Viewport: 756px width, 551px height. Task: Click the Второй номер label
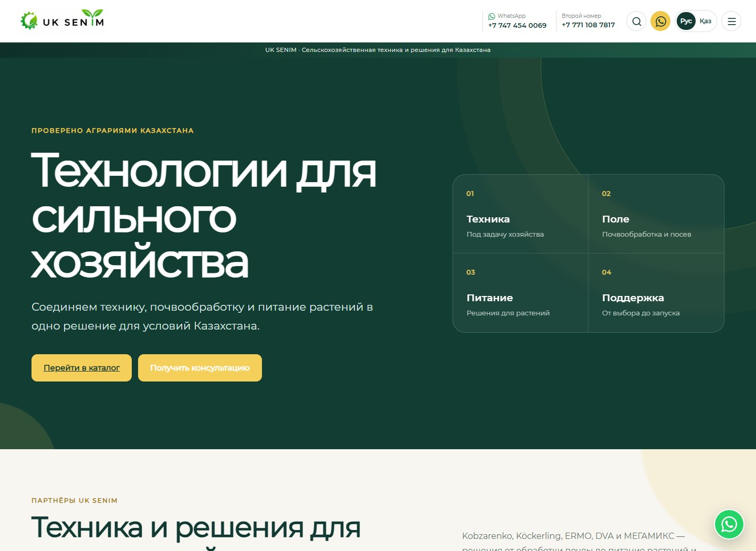pyautogui.click(x=581, y=16)
